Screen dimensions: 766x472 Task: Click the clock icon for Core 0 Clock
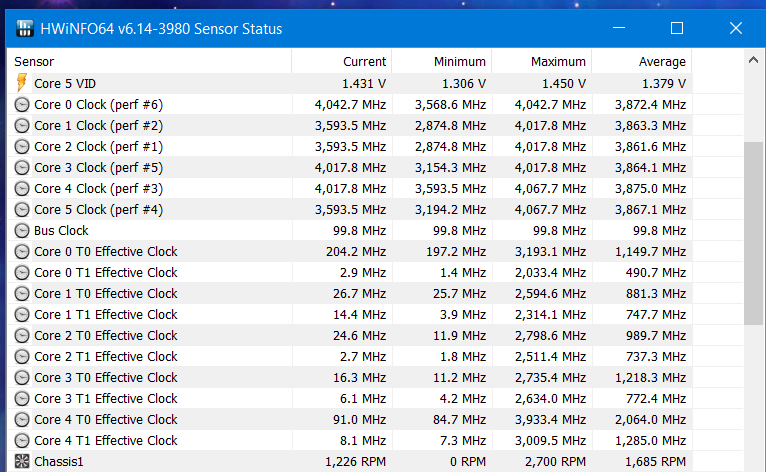pos(22,104)
